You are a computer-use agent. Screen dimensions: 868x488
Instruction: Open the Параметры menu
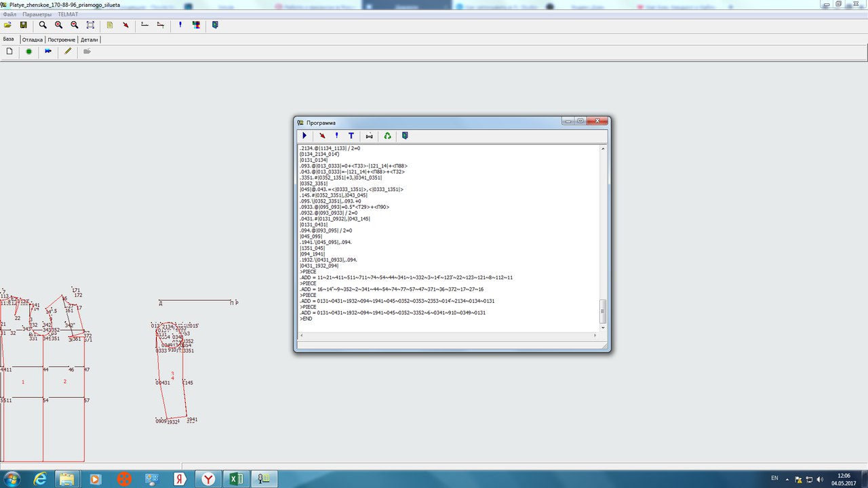(x=37, y=14)
